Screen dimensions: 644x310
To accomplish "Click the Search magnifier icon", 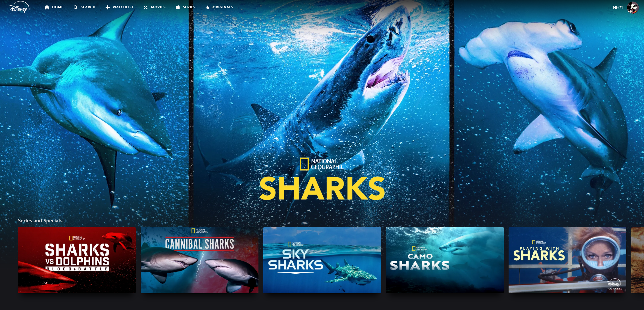I will [75, 7].
